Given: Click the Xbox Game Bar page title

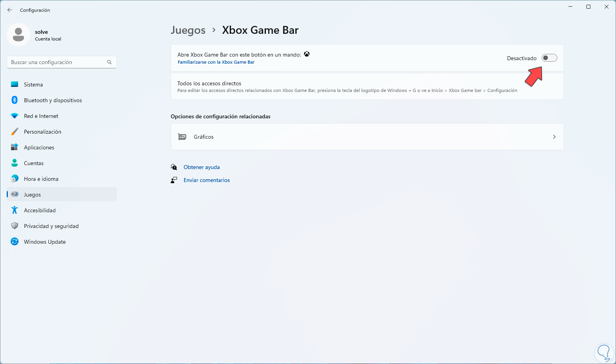Looking at the screenshot, I should 260,30.
